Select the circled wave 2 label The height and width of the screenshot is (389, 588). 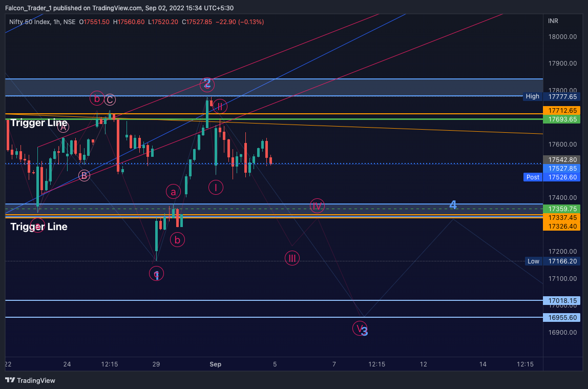(x=207, y=84)
